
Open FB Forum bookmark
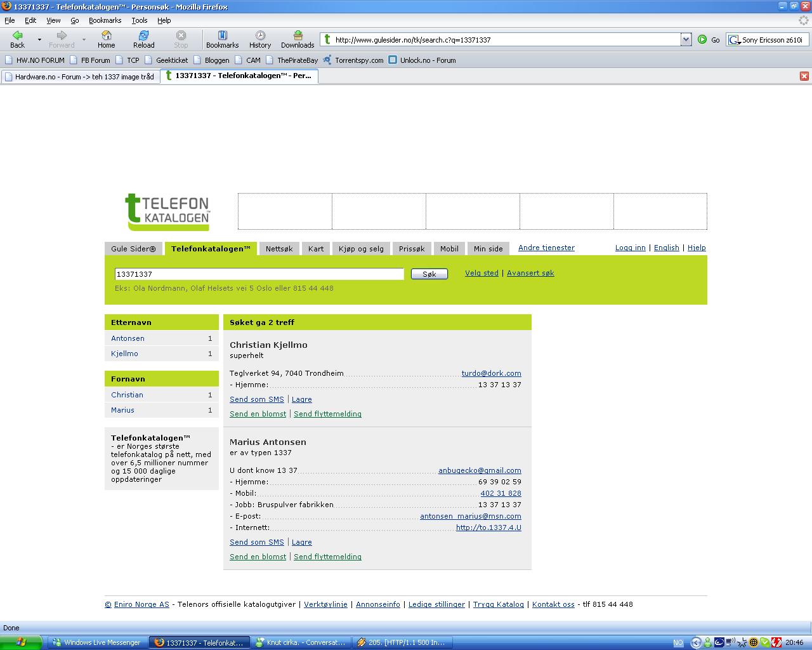pos(89,60)
